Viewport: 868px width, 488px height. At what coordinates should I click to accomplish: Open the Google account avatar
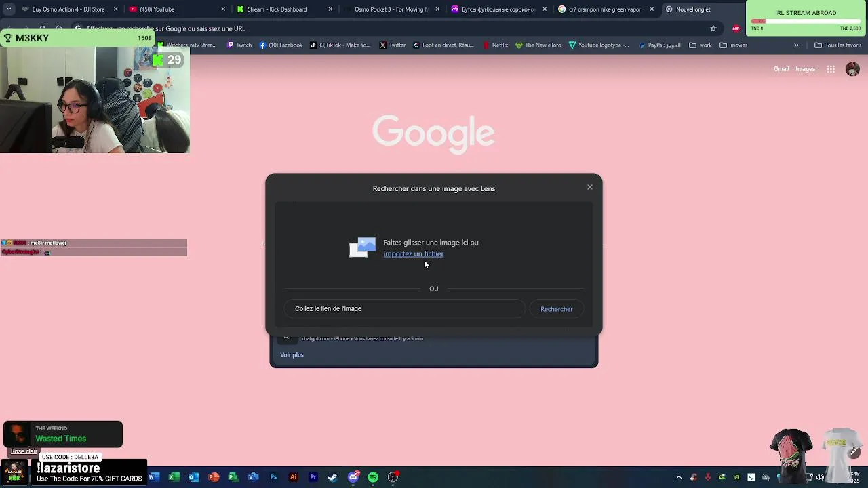pos(852,69)
